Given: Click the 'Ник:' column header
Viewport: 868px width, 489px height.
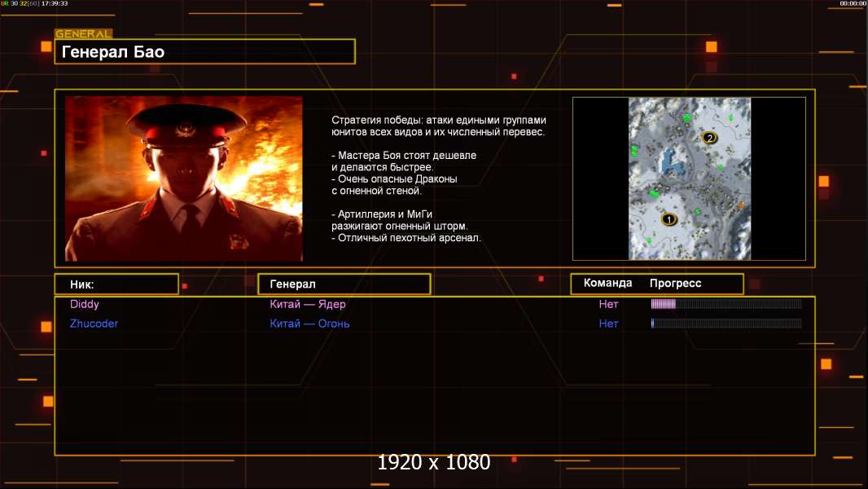Looking at the screenshot, I should click(x=116, y=284).
